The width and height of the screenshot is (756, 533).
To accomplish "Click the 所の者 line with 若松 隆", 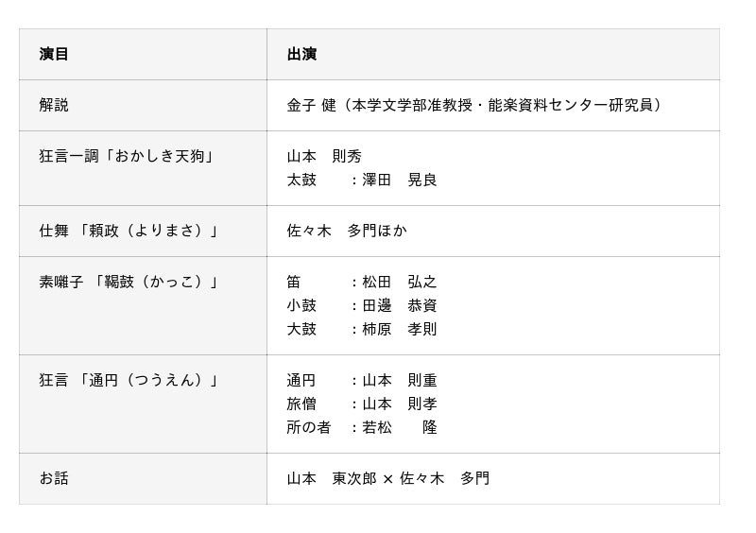I will [x=362, y=427].
